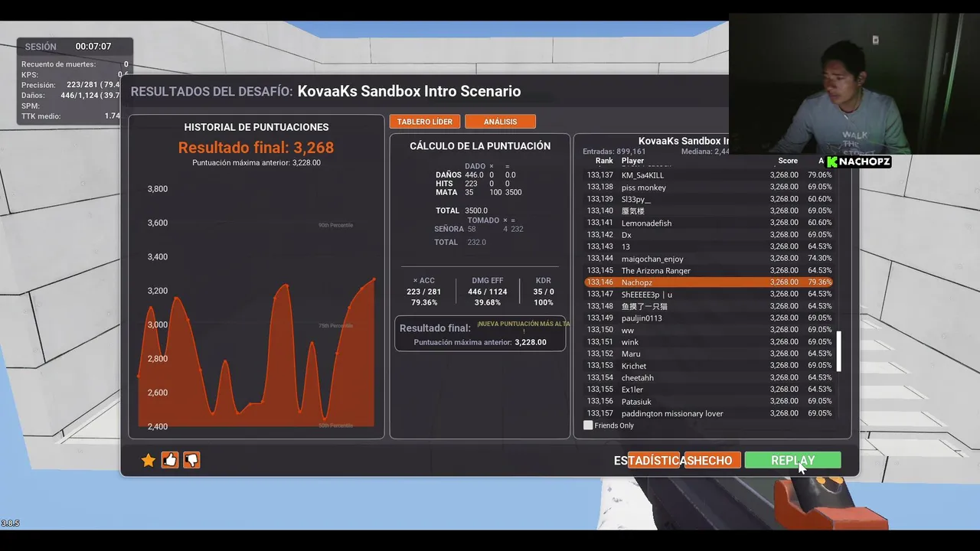Click the Entradas: 899,161 text

coord(614,152)
